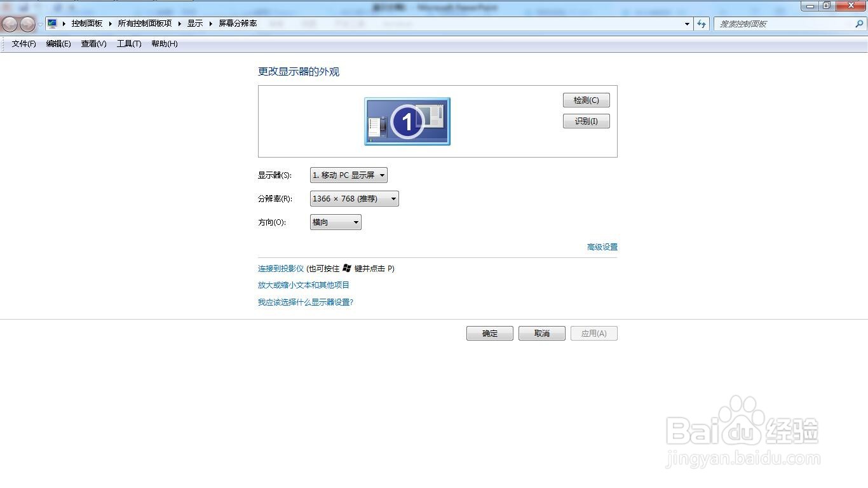
Task: Click the 应用(A) button
Action: click(594, 334)
